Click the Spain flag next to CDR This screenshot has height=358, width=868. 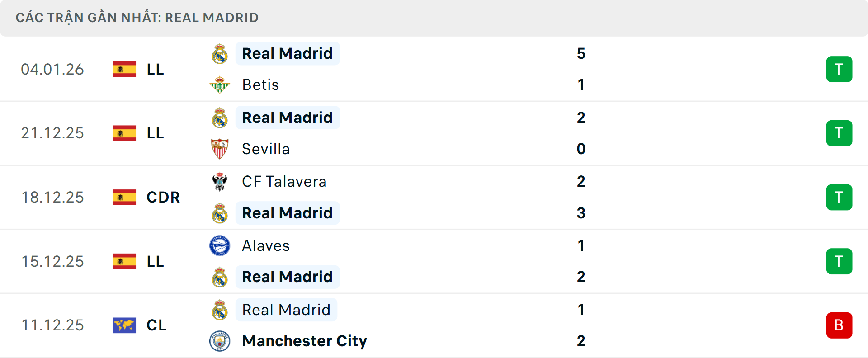[x=124, y=197]
